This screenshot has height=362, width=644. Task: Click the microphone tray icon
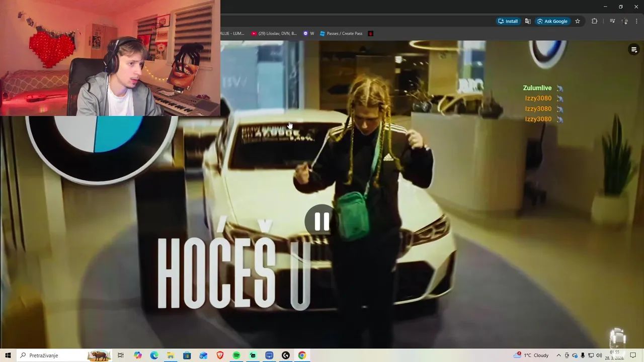[583, 355]
